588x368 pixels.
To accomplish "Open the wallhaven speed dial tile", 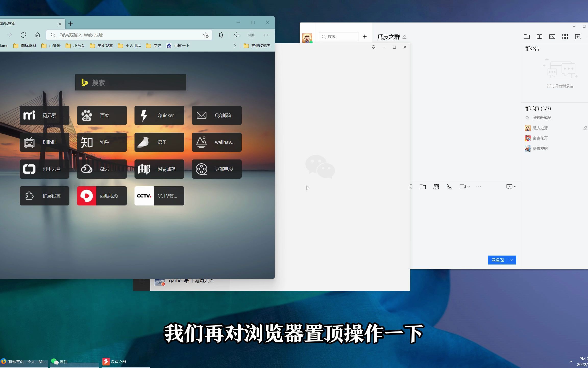I will point(217,142).
